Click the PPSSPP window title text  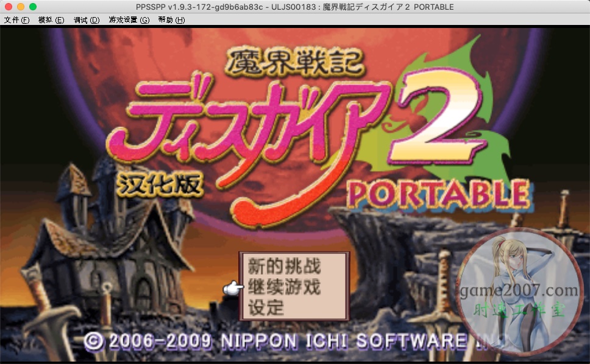point(294,7)
